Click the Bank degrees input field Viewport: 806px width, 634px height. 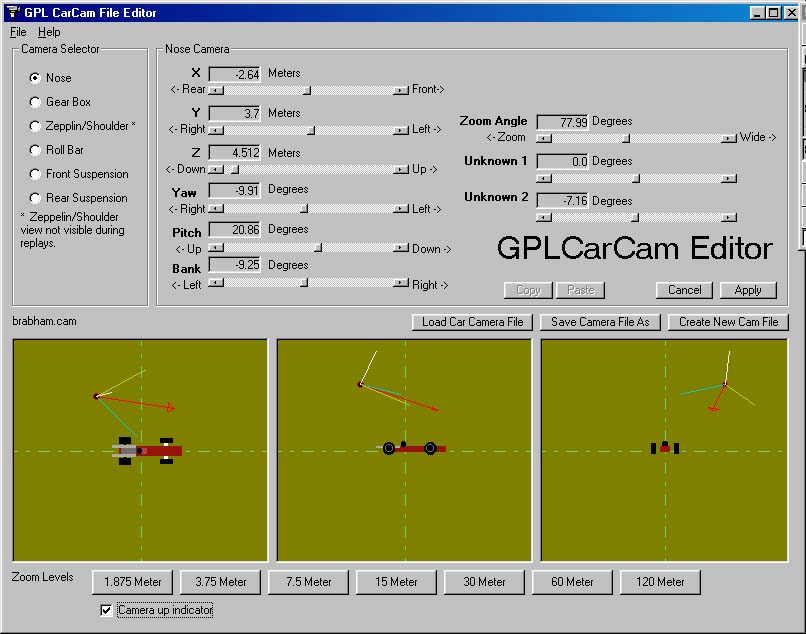click(x=235, y=266)
